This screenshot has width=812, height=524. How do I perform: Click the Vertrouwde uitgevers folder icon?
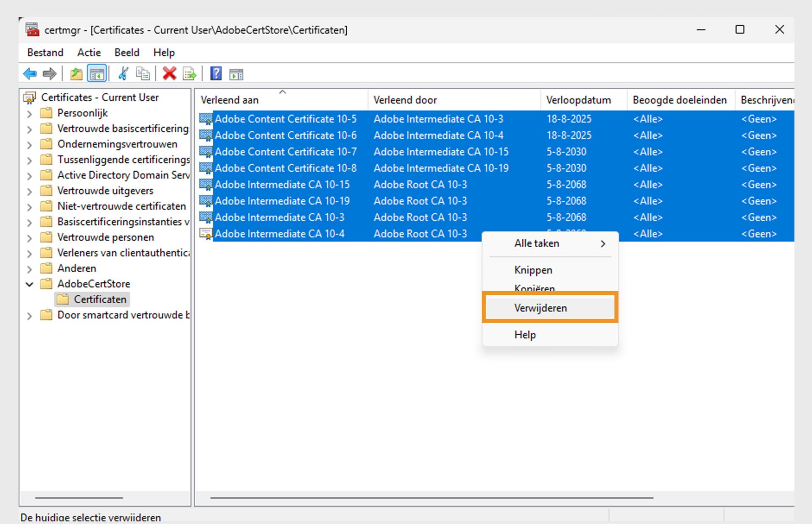[x=46, y=191]
